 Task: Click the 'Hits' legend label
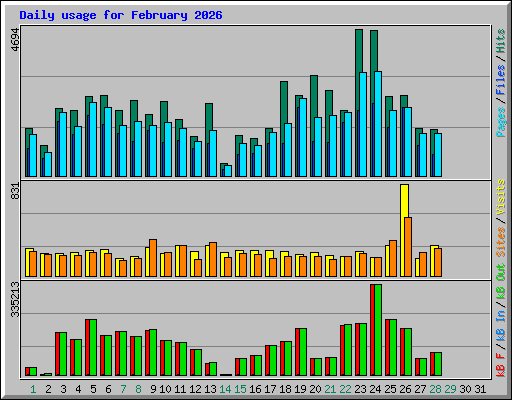coord(501,41)
